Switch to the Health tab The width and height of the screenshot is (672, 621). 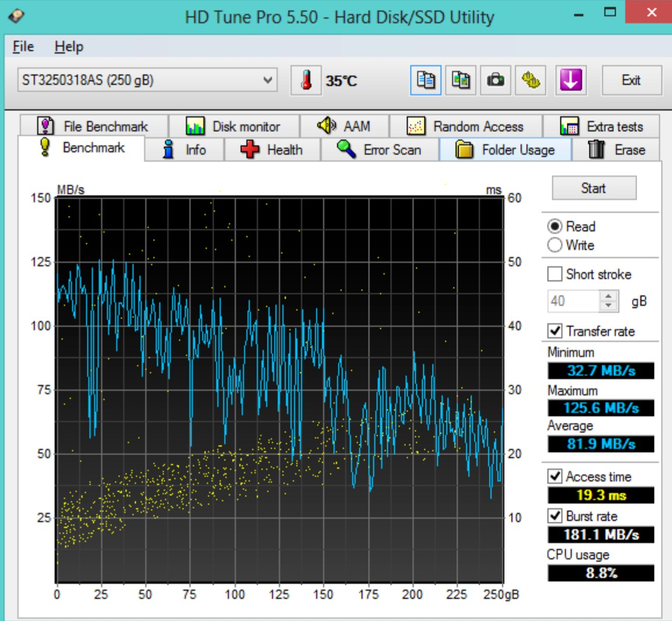(x=272, y=149)
